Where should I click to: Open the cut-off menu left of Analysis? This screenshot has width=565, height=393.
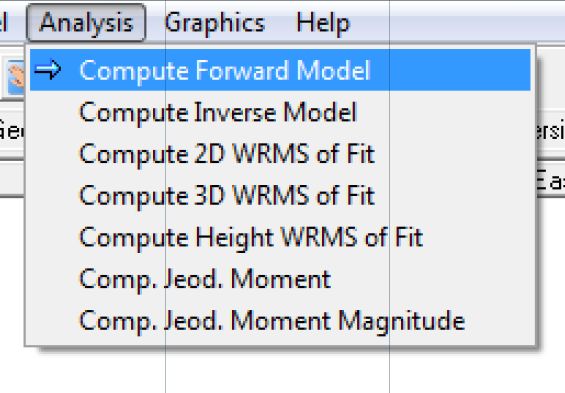coord(3,23)
